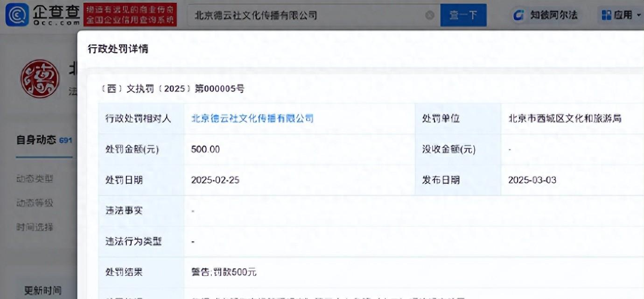
Task: Select the 动态类型 filter
Action: point(35,179)
